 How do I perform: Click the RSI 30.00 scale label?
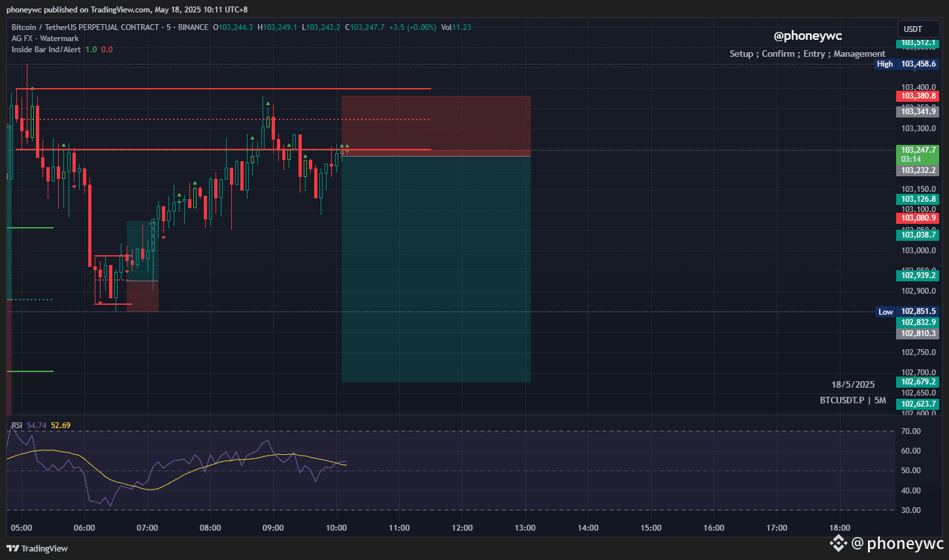pos(911,510)
